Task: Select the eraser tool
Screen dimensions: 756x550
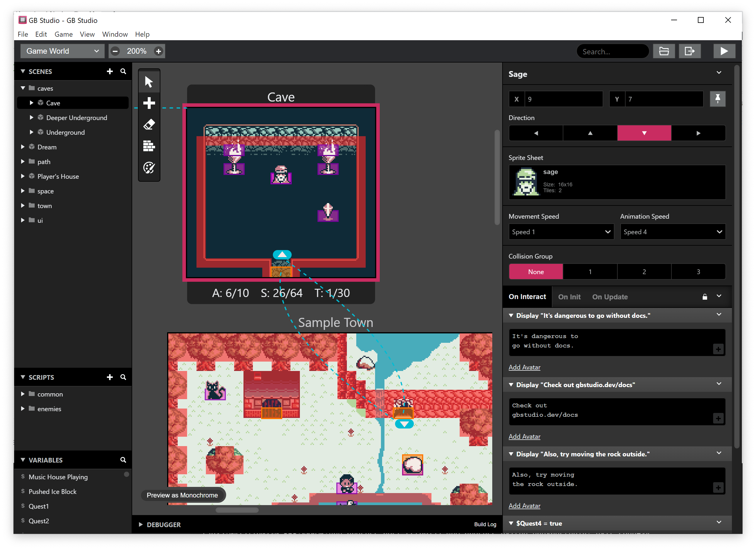Action: point(149,124)
